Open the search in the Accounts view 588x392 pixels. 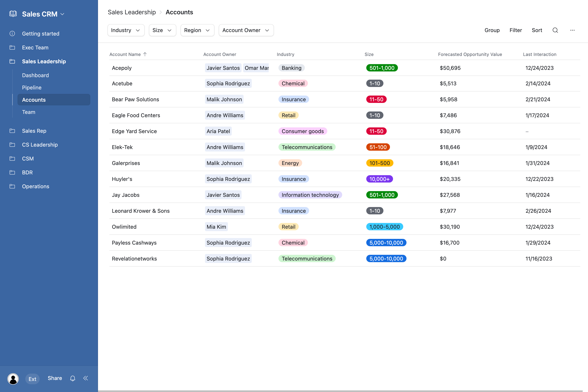[x=555, y=30]
